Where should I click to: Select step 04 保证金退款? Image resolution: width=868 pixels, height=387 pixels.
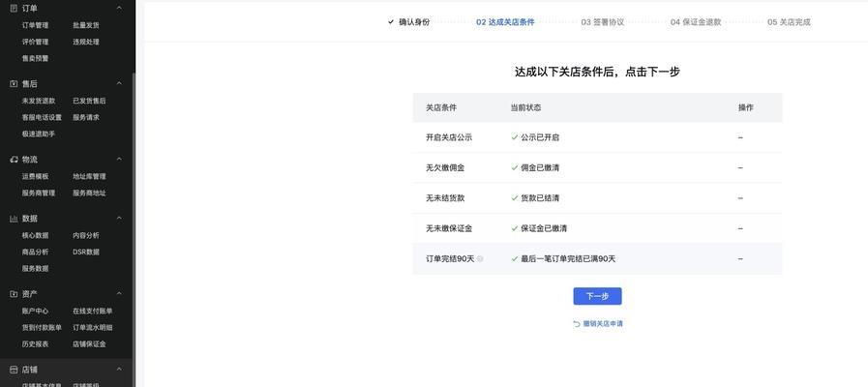point(696,22)
